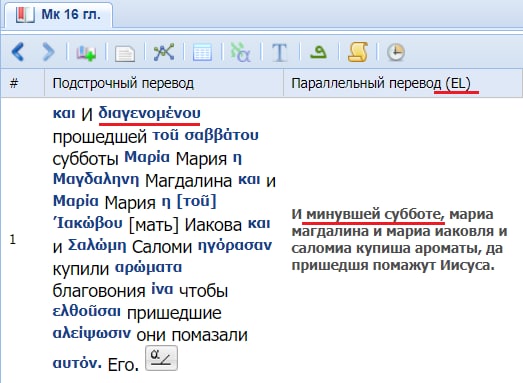Select verse number 1 in row
Image resolution: width=523 pixels, height=383 pixels.
(x=13, y=240)
